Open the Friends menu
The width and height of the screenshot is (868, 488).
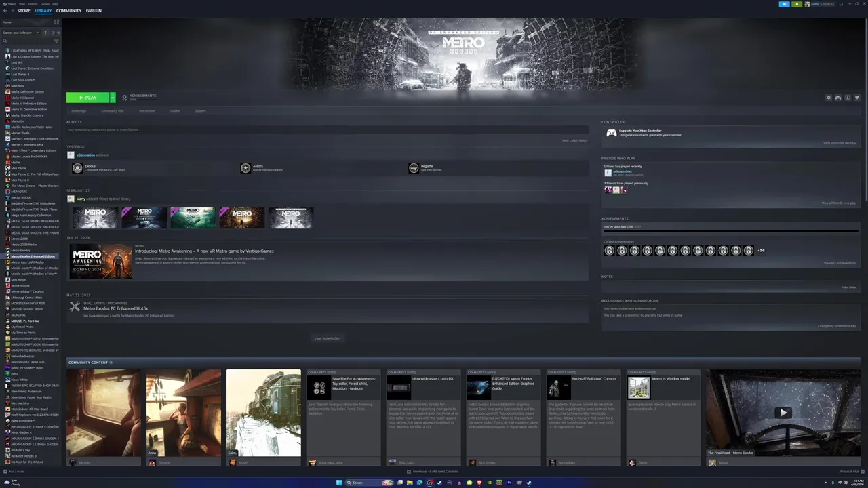(x=33, y=4)
